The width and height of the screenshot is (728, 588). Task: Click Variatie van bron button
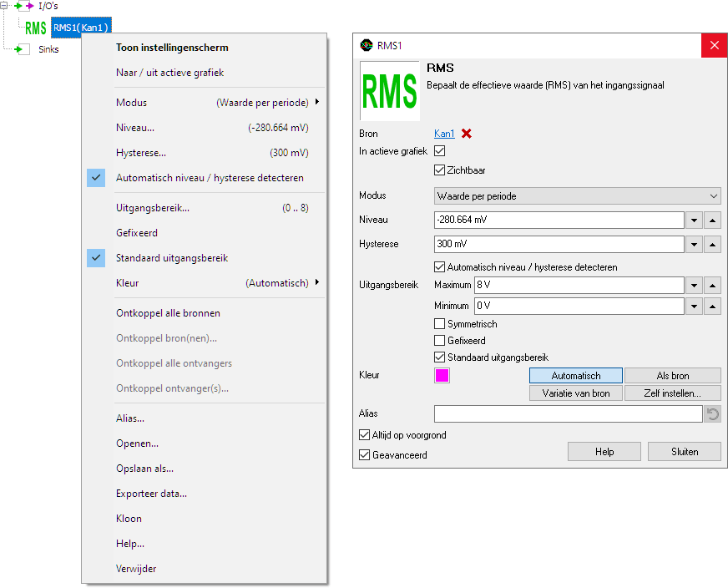click(x=576, y=393)
